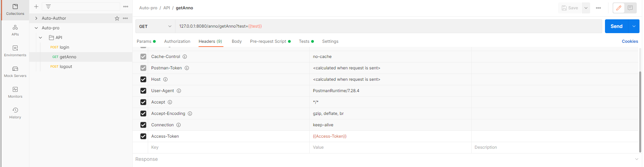This screenshot has width=644, height=167.
Task: Open the GET method dropdown
Action: coord(155,26)
